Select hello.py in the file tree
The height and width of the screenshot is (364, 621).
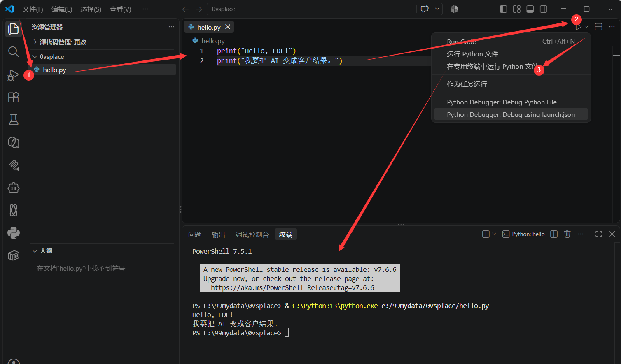tap(102, 70)
